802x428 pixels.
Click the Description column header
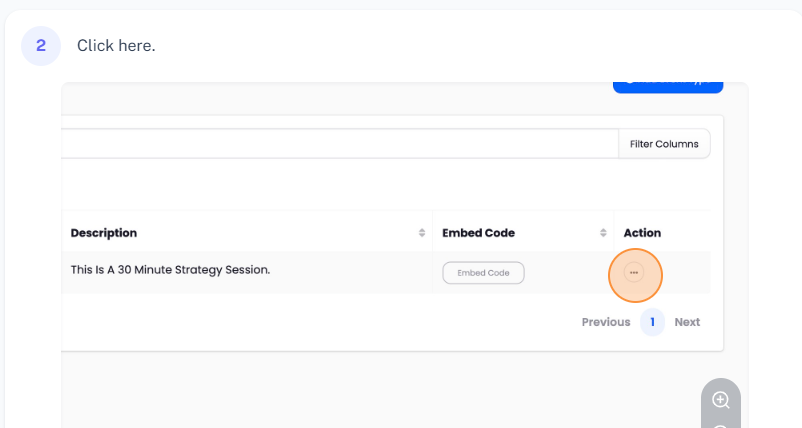pyautogui.click(x=104, y=233)
